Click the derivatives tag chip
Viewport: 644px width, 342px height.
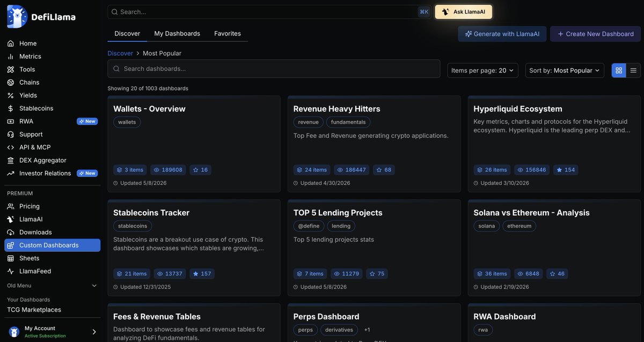click(x=339, y=330)
